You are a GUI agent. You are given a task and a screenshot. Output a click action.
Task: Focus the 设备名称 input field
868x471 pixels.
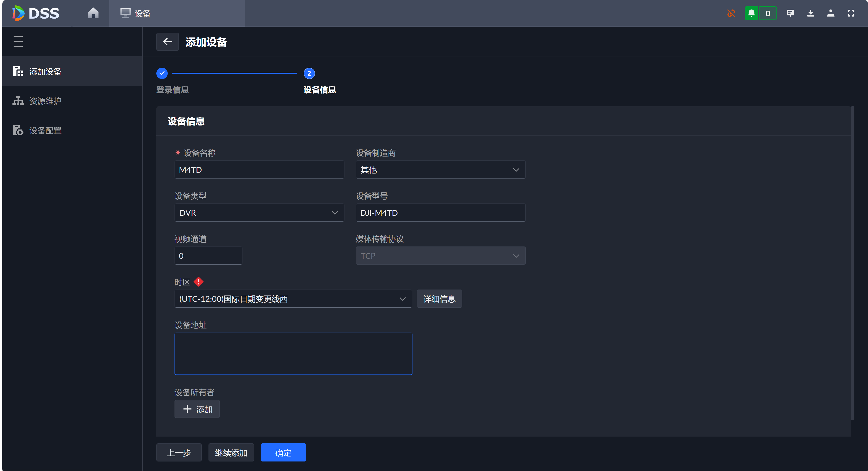(x=259, y=169)
